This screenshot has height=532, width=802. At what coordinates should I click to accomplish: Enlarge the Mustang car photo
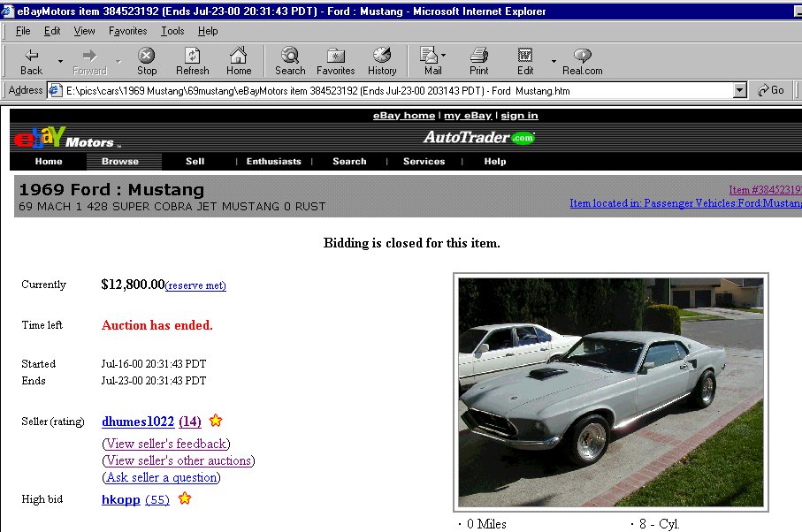(611, 392)
